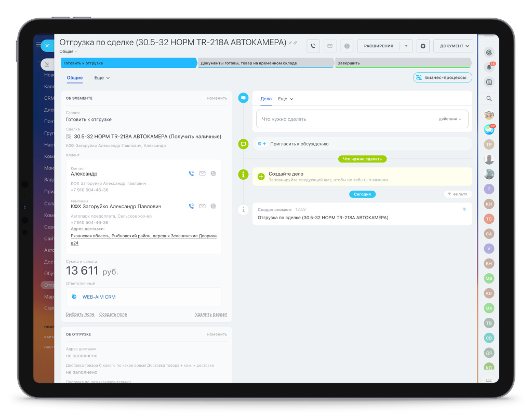532x417 pixels.
Task: Email company КФХ Загоруйко via envelope icon
Action: pos(202,206)
